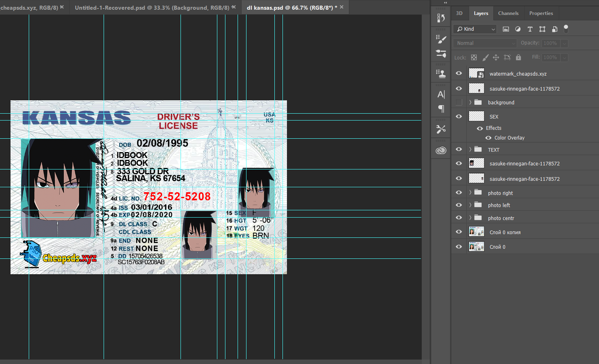Open the Paragraph panel icon
Viewport: 599px width, 364px height.
(x=441, y=108)
